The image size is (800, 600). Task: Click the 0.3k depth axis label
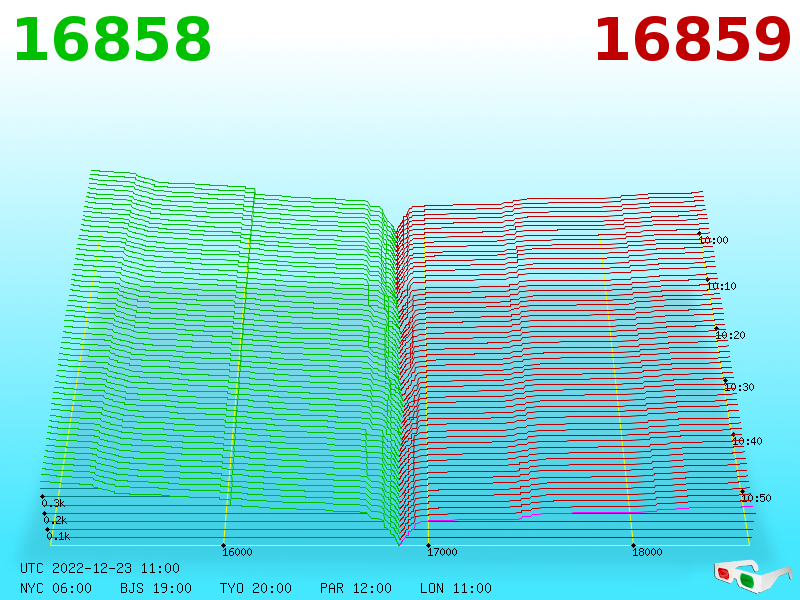pyautogui.click(x=53, y=503)
